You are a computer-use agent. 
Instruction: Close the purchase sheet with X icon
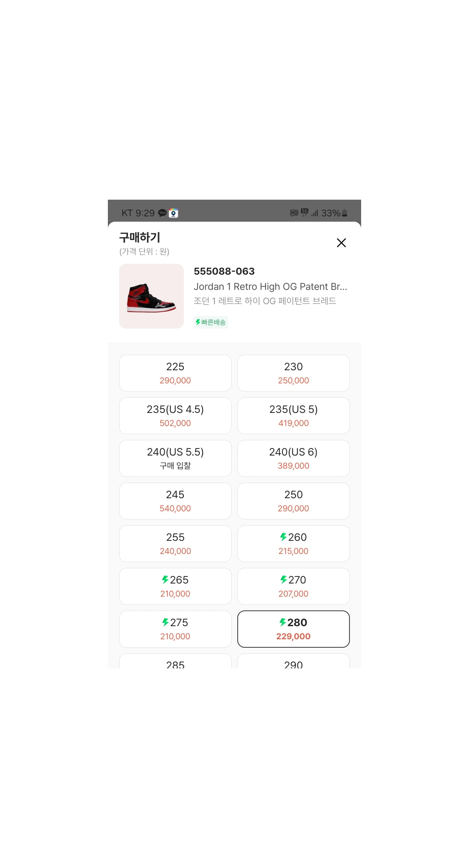341,243
